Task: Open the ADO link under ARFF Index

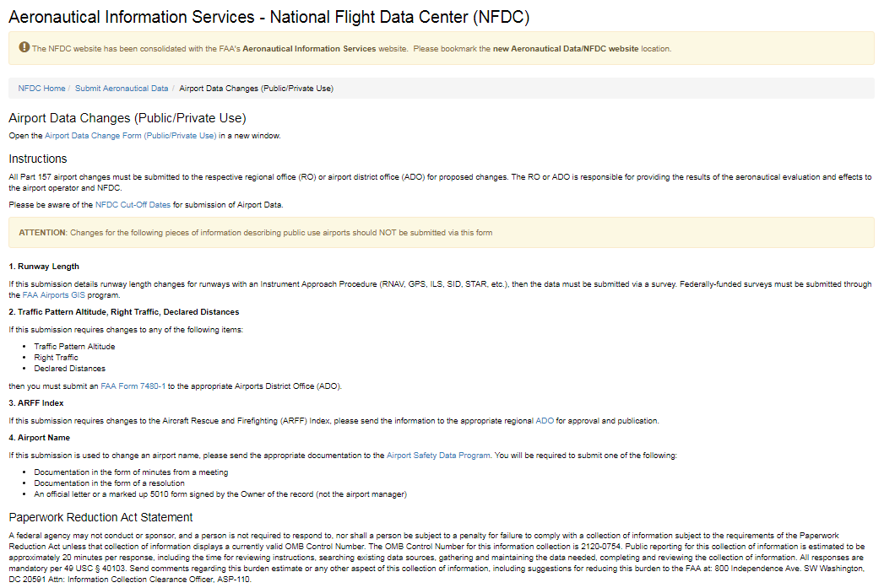Action: pyautogui.click(x=545, y=420)
